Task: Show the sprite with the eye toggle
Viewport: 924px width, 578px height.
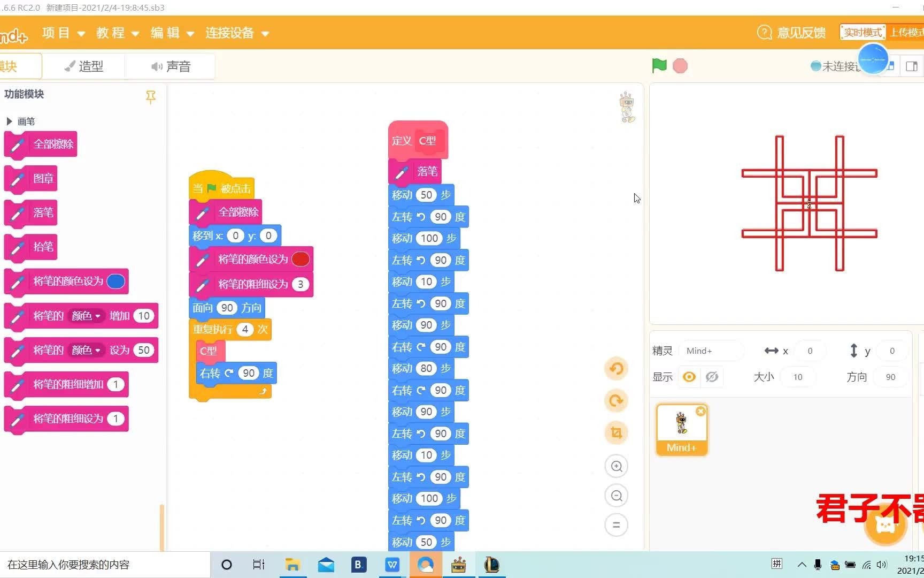Action: 689,377
